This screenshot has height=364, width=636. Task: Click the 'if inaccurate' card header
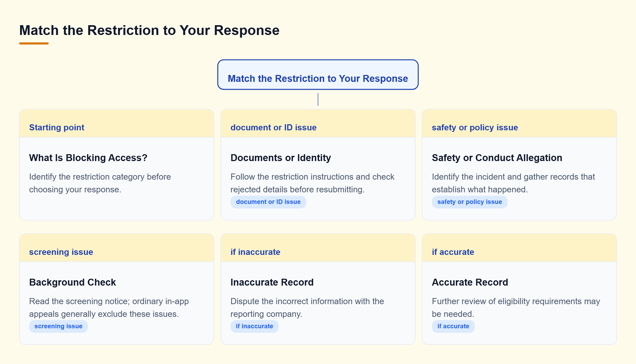[x=318, y=248]
